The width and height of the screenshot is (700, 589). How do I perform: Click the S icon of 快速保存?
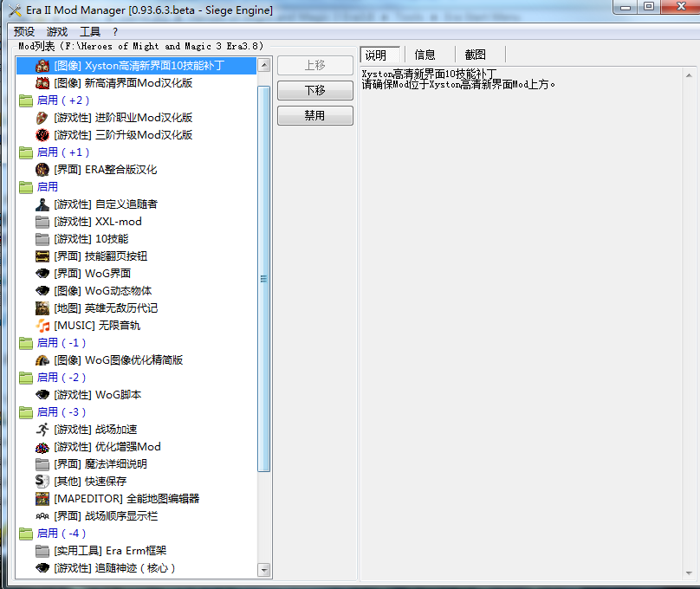[x=42, y=482]
